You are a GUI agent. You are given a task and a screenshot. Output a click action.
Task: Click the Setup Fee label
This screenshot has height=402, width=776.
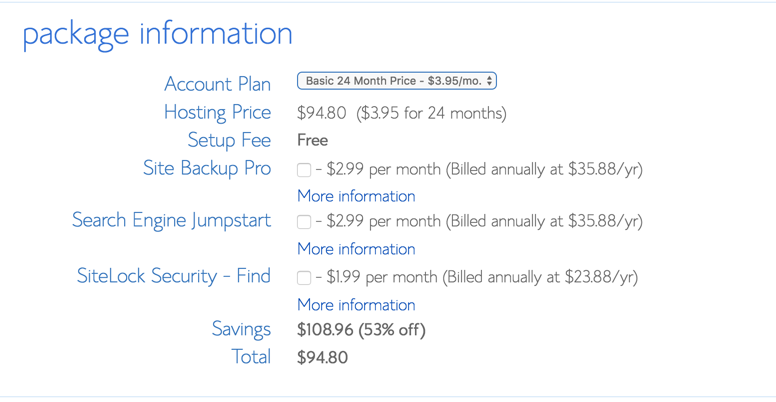pos(229,140)
